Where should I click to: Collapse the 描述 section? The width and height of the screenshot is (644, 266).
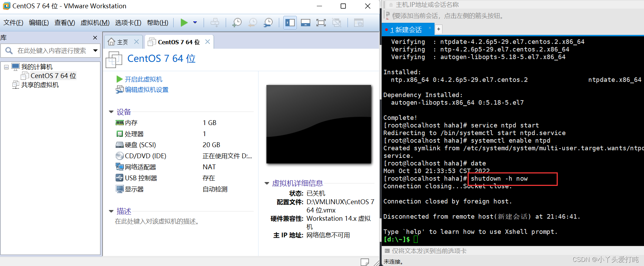pyautogui.click(x=111, y=211)
